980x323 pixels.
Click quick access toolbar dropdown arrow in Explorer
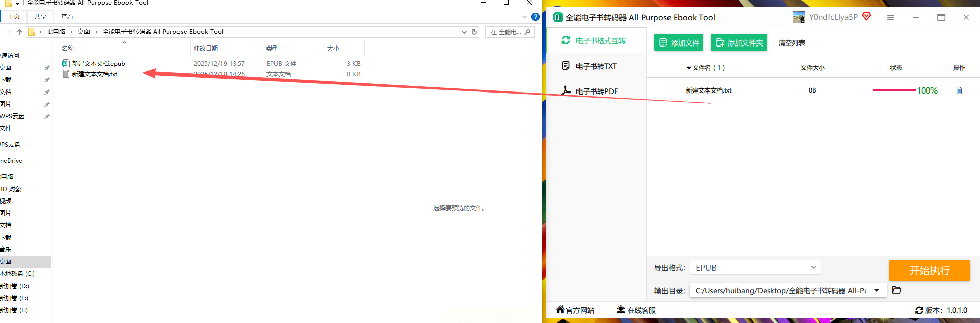(17, 3)
